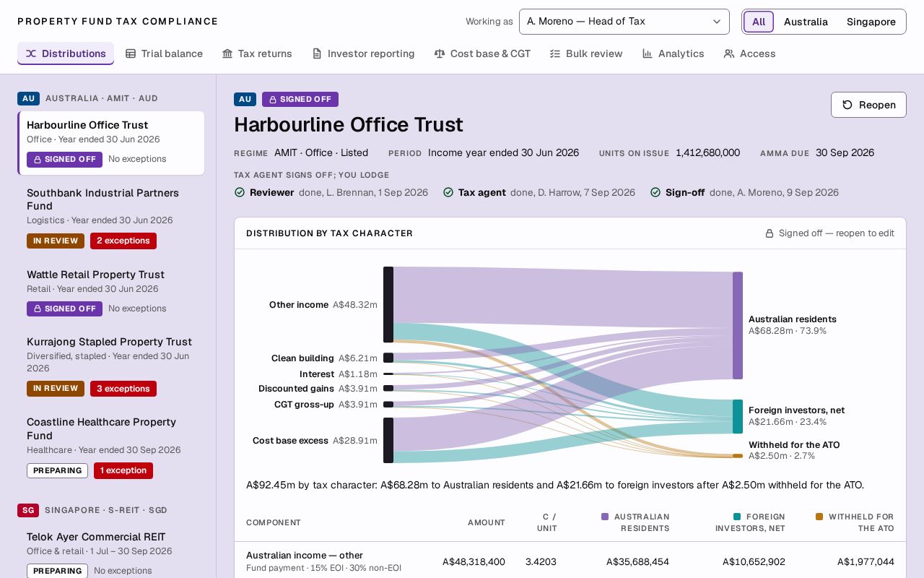Image resolution: width=924 pixels, height=578 pixels.
Task: Open the Access tab
Action: pos(749,53)
